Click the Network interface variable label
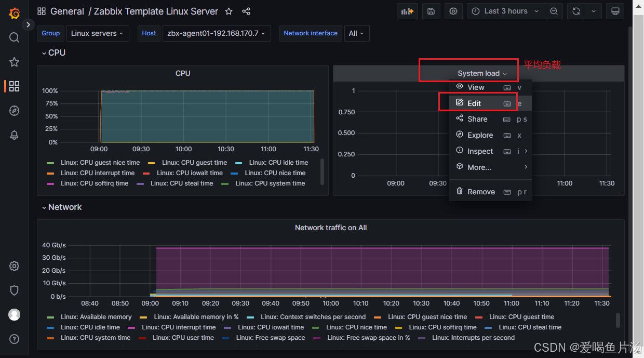The width and height of the screenshot is (644, 358). (311, 33)
